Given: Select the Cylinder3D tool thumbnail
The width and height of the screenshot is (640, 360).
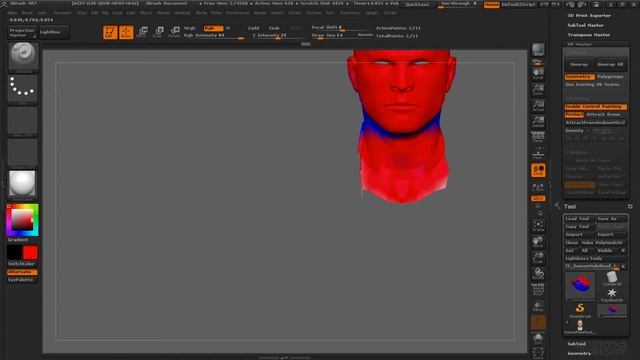Looking at the screenshot, I should pyautogui.click(x=611, y=279).
